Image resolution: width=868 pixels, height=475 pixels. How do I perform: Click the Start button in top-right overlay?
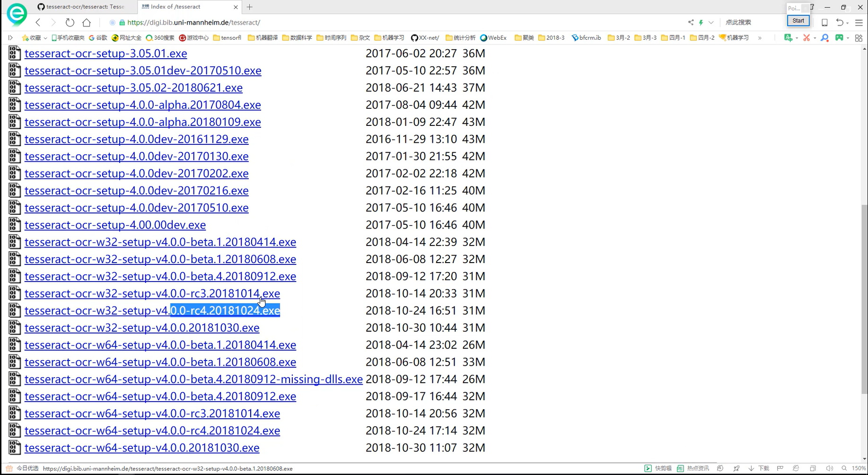point(798,21)
